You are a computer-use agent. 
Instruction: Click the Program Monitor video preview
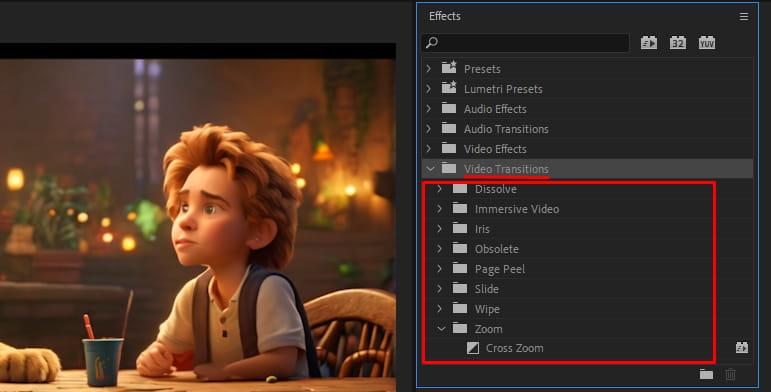198,218
